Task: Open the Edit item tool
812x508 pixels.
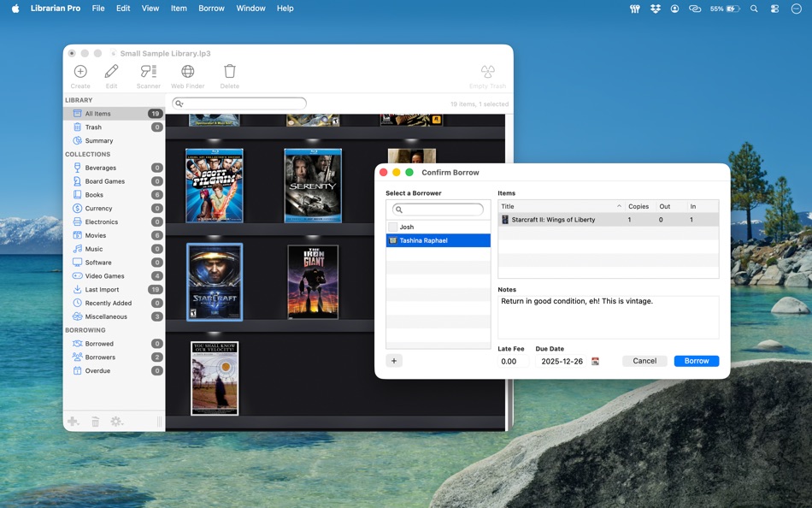Action: click(111, 74)
